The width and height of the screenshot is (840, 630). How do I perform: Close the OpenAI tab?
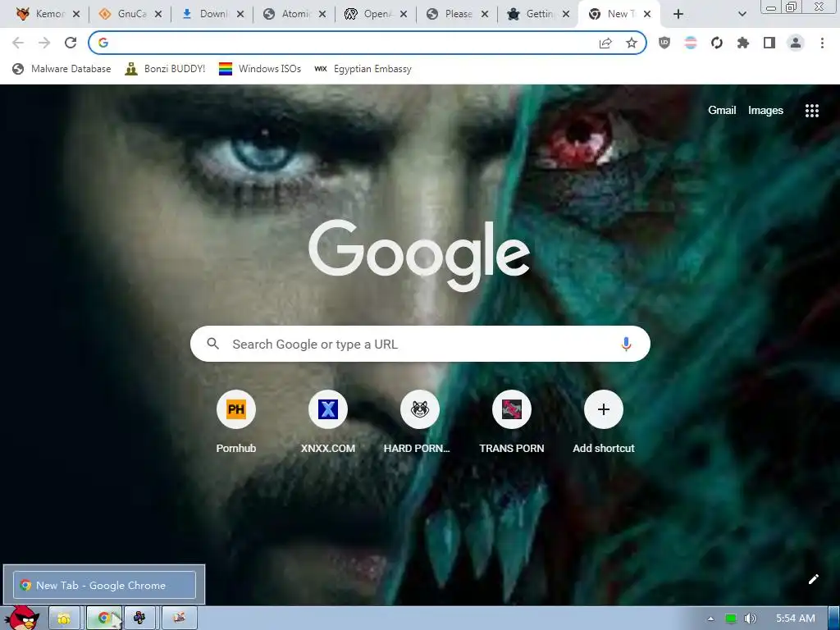tap(404, 14)
